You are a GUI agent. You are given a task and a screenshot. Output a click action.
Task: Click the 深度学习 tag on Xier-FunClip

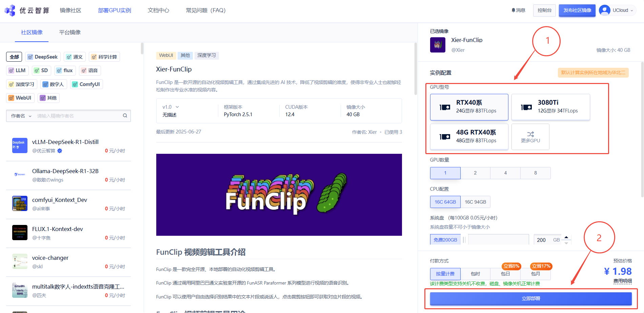206,56
